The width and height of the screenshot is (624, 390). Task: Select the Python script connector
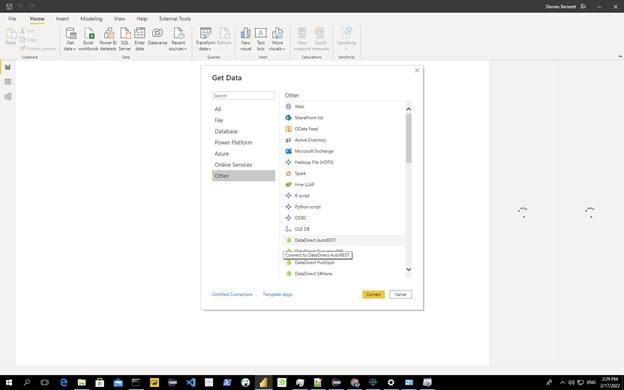[x=344, y=207]
